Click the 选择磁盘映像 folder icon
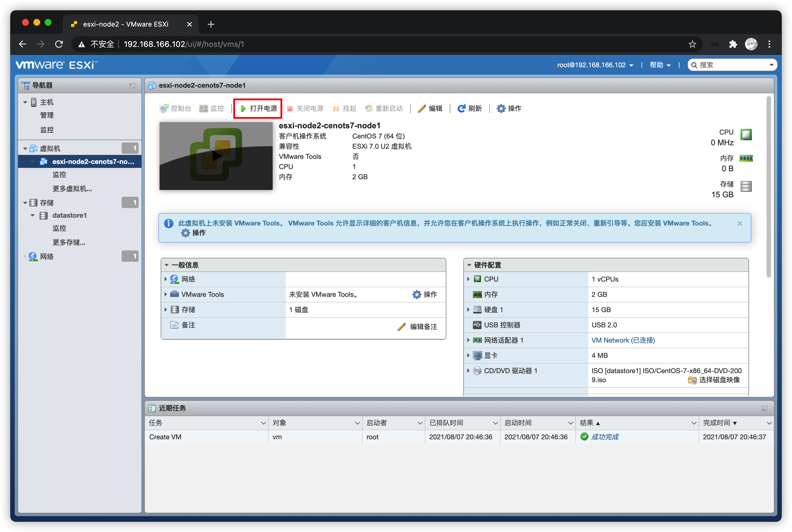 tap(692, 380)
